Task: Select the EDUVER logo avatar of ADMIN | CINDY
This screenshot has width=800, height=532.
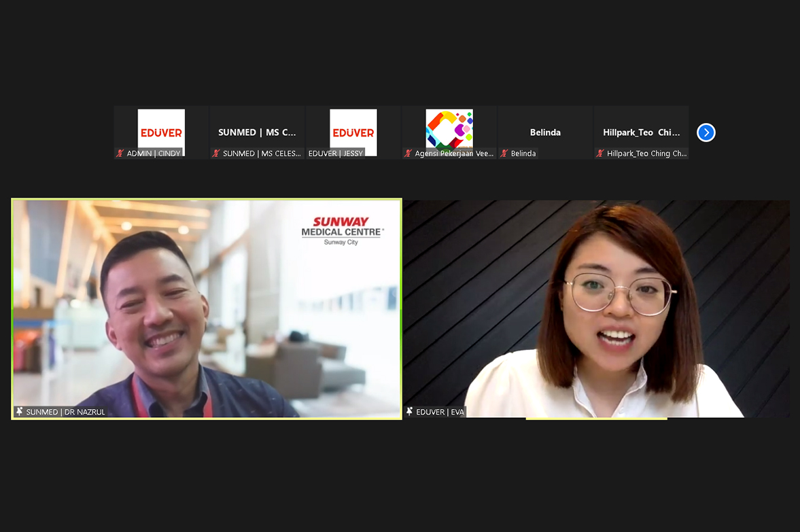Action: click(x=161, y=132)
